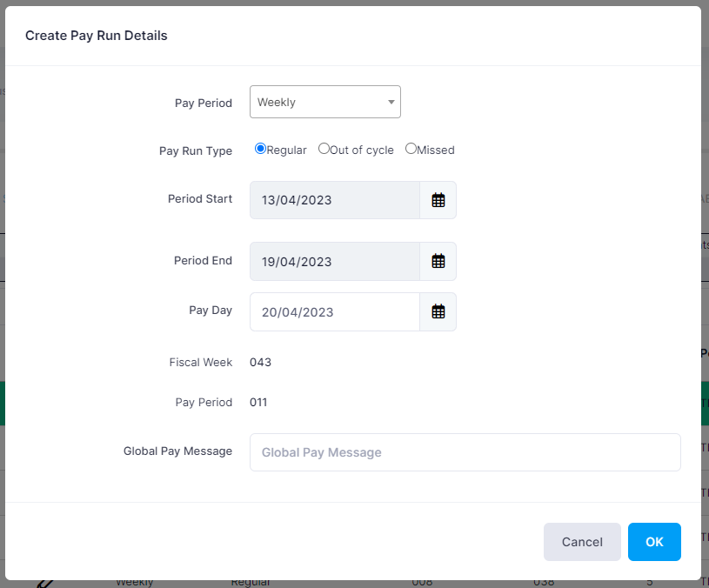This screenshot has height=588, width=709.
Task: Pick the Missed pay run type
Action: 411,149
